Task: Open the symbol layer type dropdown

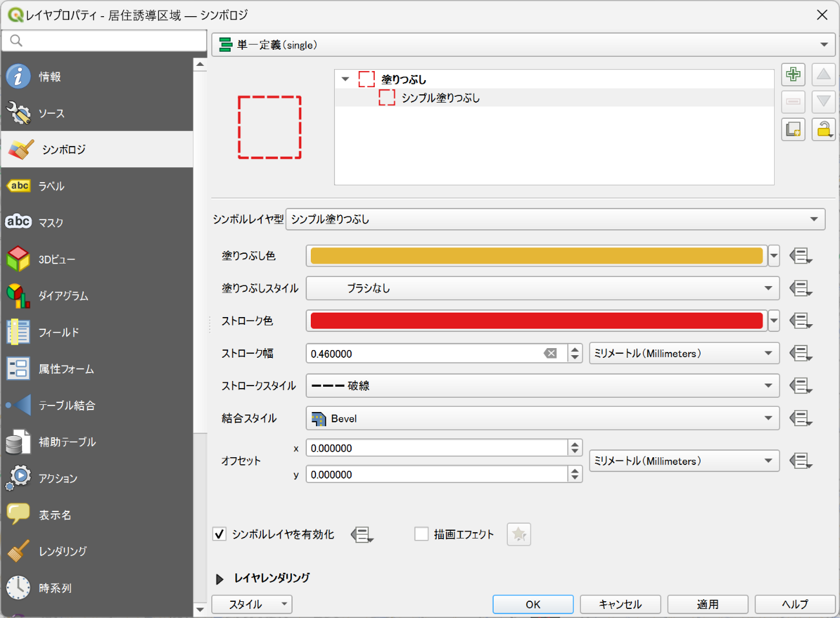Action: click(555, 220)
